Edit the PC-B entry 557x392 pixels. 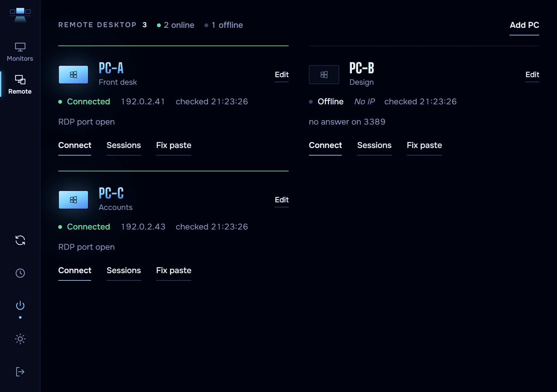(x=532, y=75)
